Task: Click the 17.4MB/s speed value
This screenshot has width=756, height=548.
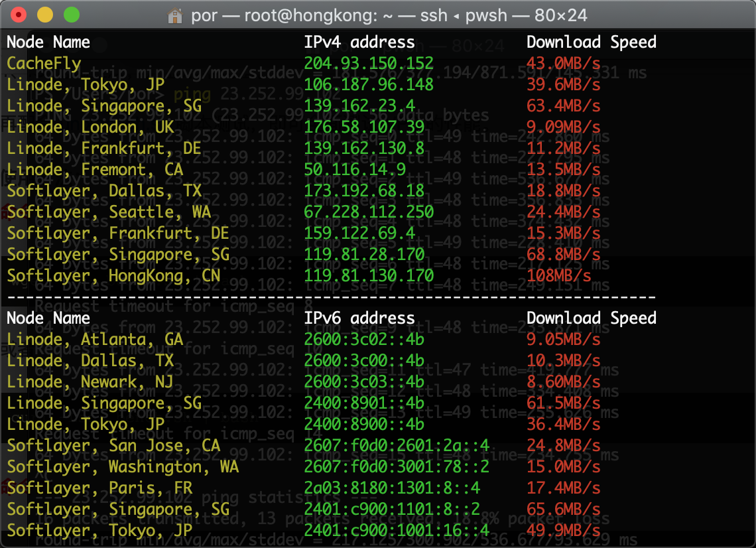Action: tap(563, 488)
